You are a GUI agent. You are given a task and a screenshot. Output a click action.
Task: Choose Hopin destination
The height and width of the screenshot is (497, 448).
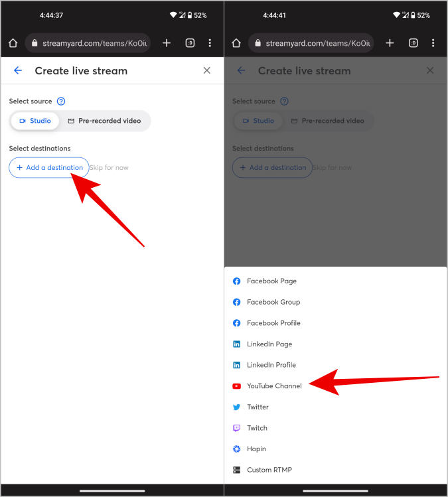click(256, 449)
